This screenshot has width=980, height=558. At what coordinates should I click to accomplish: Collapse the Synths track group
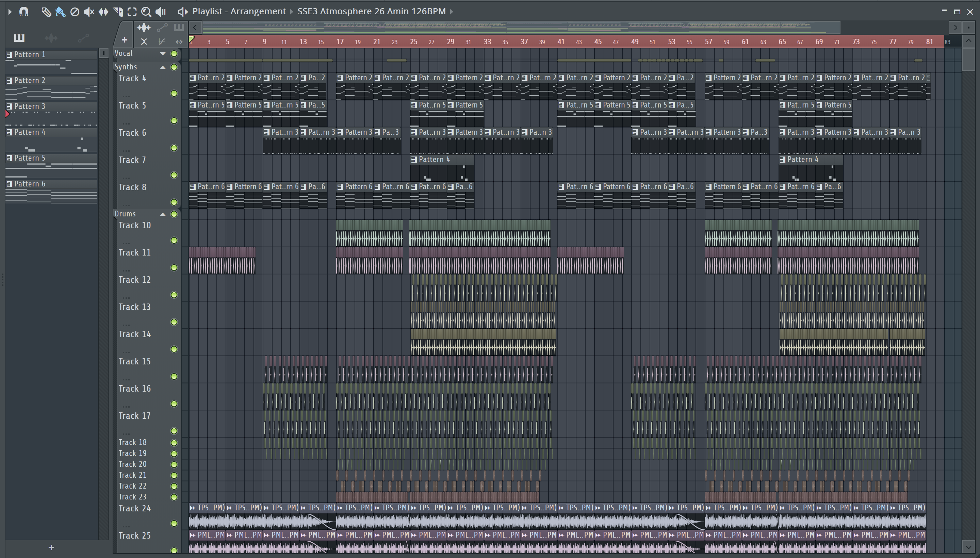pyautogui.click(x=163, y=67)
